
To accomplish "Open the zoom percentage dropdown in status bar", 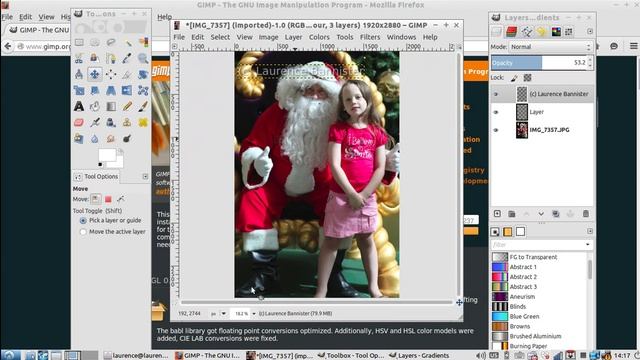I will point(254,313).
